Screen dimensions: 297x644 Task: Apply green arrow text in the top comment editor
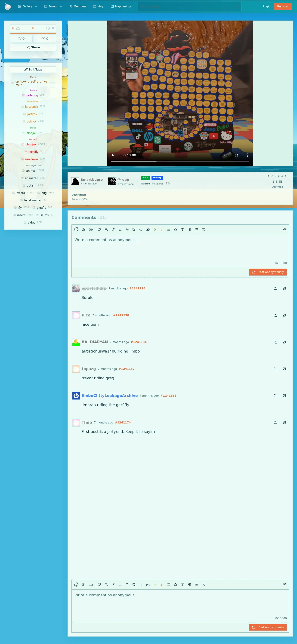pos(155,230)
